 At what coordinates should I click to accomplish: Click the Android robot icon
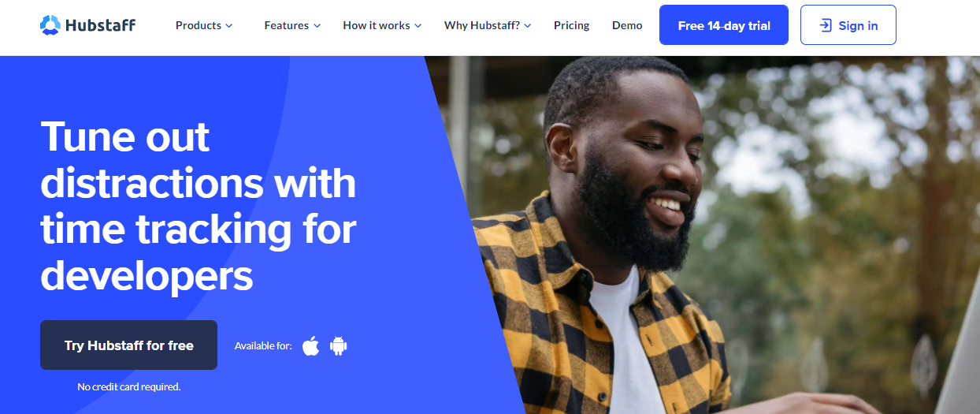(339, 345)
